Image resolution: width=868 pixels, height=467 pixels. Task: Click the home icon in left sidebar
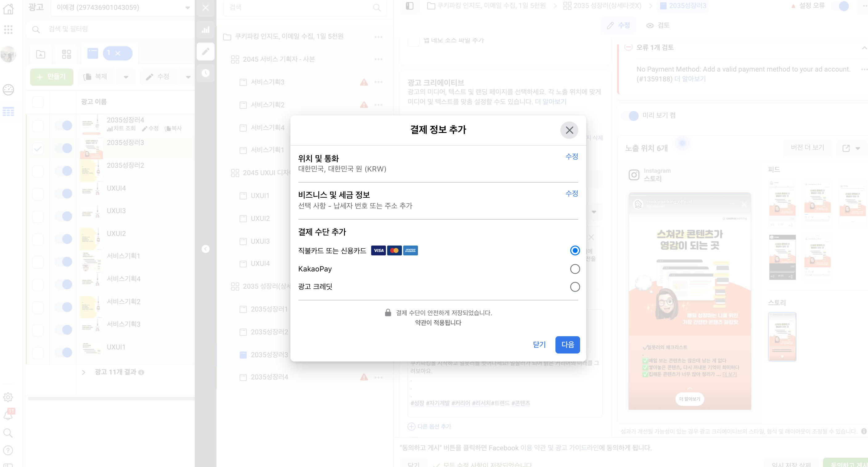pyautogui.click(x=8, y=9)
